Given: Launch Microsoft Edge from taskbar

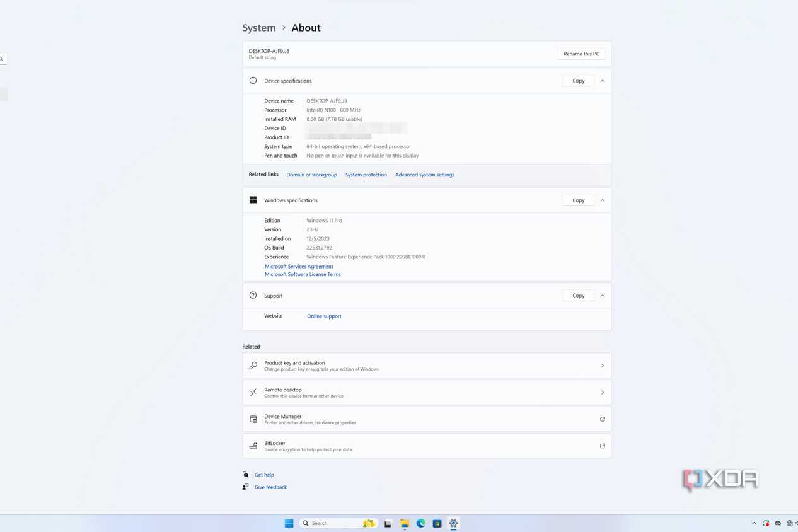Looking at the screenshot, I should coord(420,523).
